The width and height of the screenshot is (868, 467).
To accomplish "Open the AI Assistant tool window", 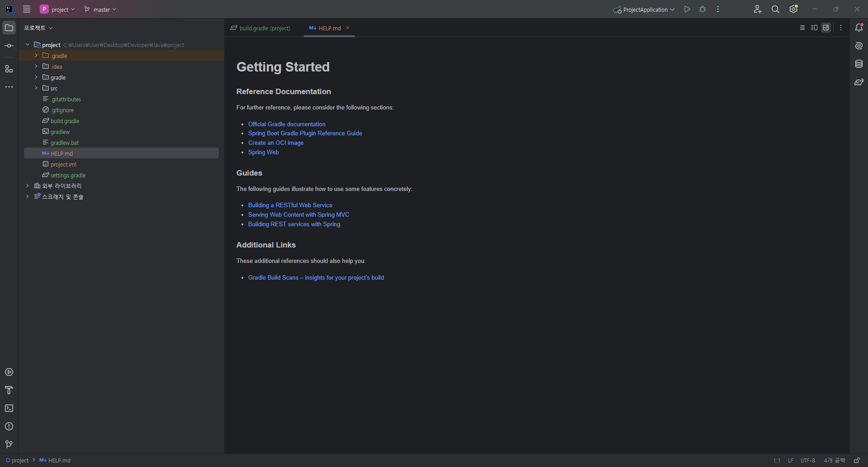I will (x=859, y=46).
